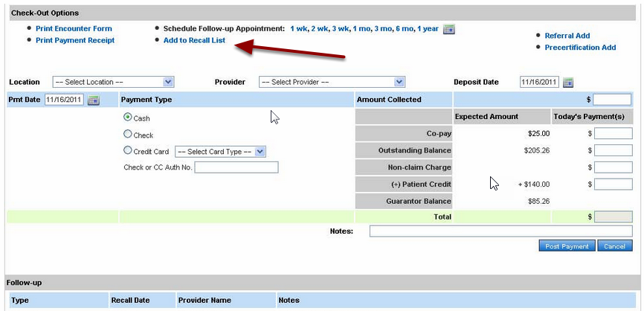Open the Precertification Add link
This screenshot has height=311, width=644.
(x=580, y=48)
